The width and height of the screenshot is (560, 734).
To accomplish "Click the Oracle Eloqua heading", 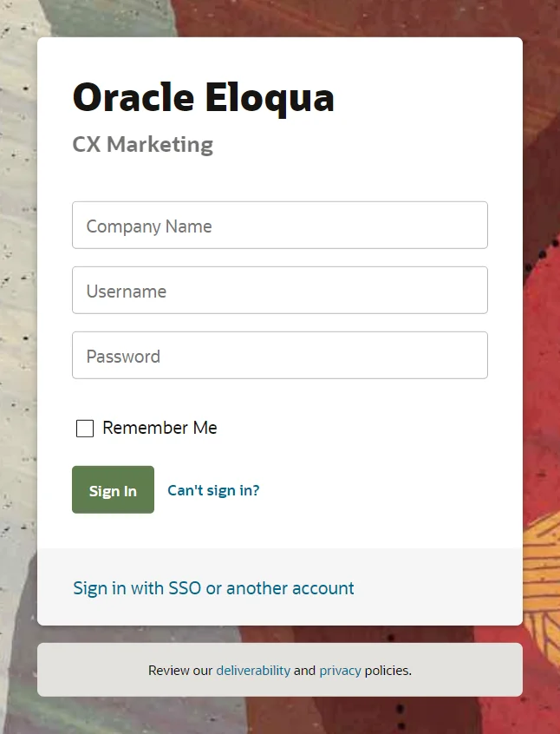I will 203,97.
